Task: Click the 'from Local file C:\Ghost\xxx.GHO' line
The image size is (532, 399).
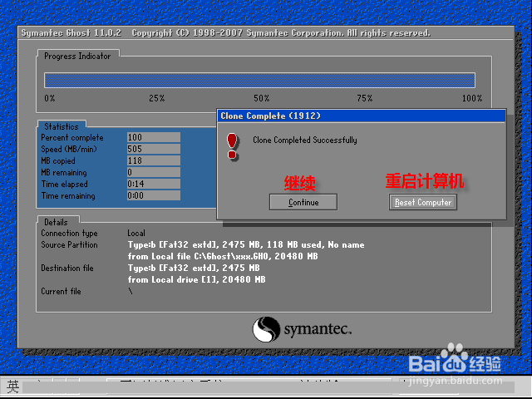Action: pos(223,256)
